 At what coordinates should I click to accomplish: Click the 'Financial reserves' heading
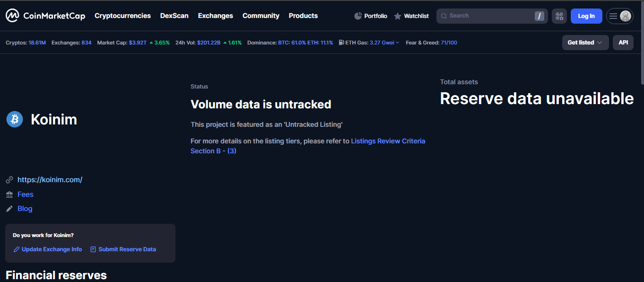56,275
